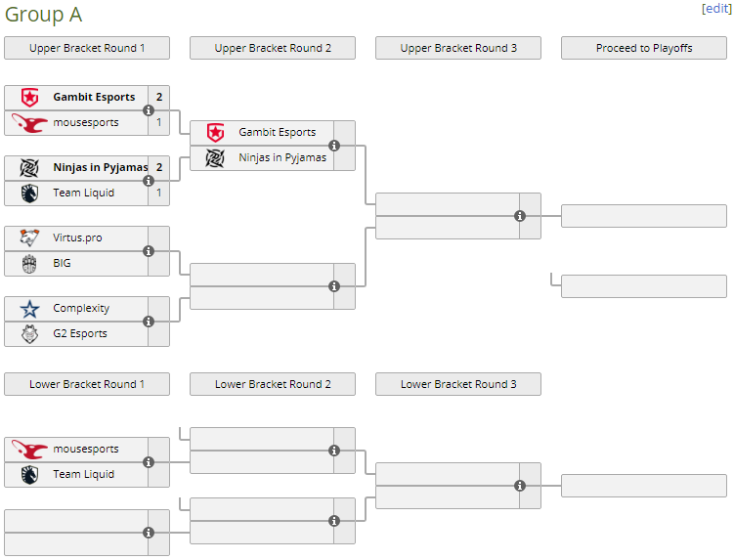Click the Virtus.pro team name

coord(77,237)
